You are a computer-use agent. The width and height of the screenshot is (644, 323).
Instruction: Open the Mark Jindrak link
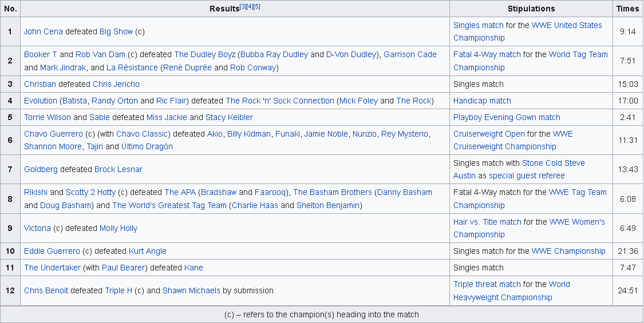63,67
